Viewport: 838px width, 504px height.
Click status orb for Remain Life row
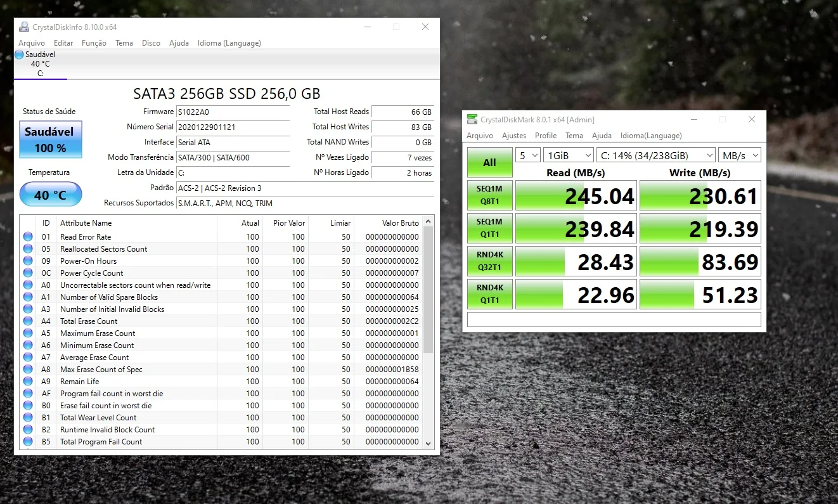tap(28, 382)
